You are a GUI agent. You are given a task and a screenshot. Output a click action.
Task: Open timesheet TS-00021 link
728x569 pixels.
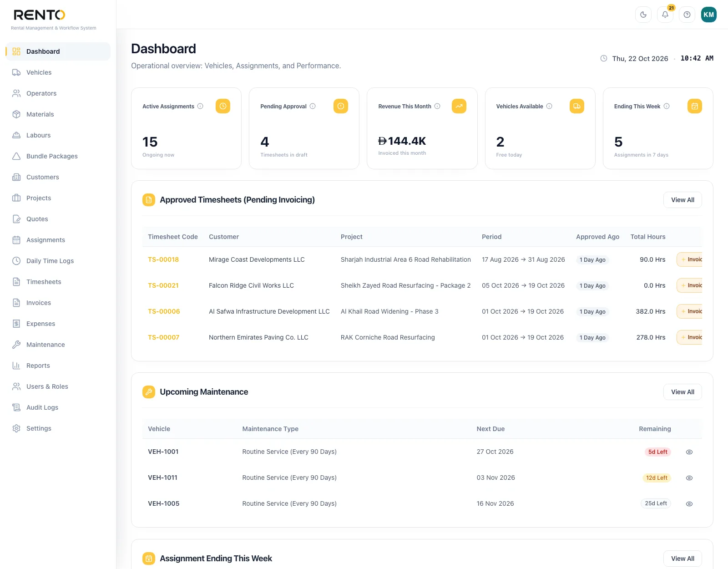163,285
